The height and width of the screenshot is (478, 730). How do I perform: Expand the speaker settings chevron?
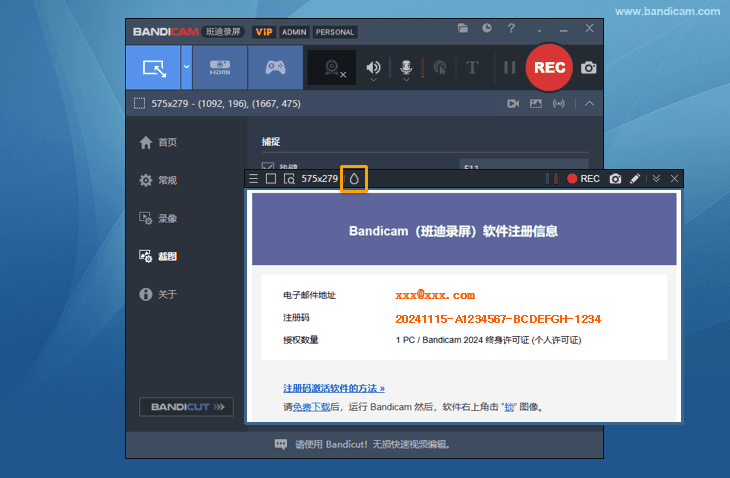point(373,80)
